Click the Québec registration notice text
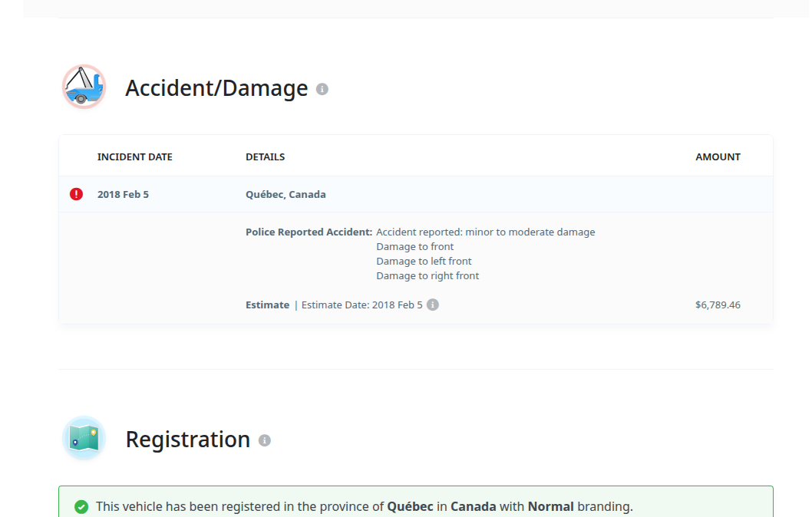The width and height of the screenshot is (812, 517). tap(364, 506)
